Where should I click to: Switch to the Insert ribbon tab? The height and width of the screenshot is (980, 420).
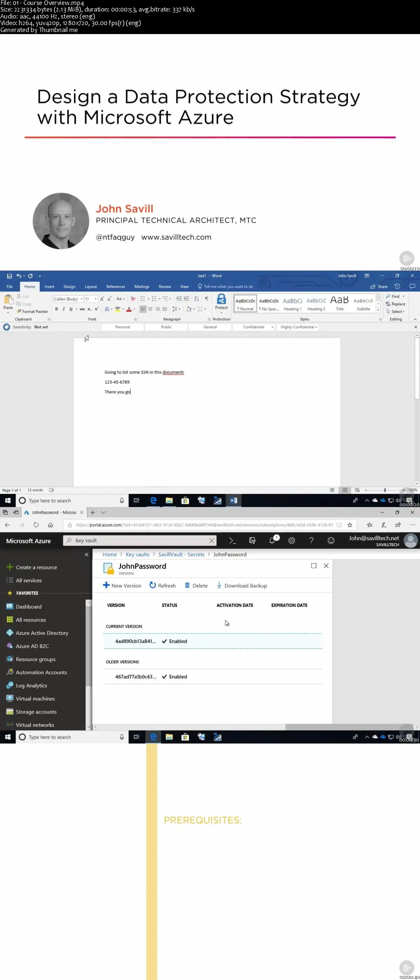(49, 287)
